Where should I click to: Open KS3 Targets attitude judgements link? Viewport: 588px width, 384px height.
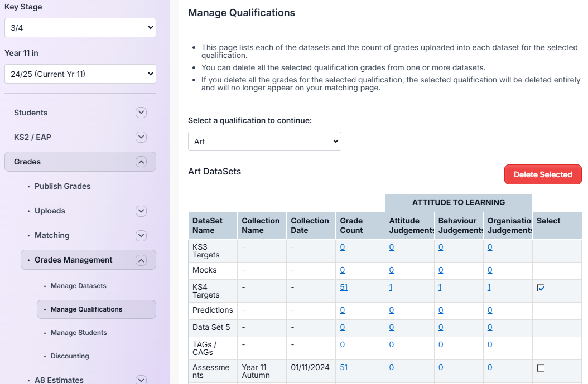pos(392,247)
